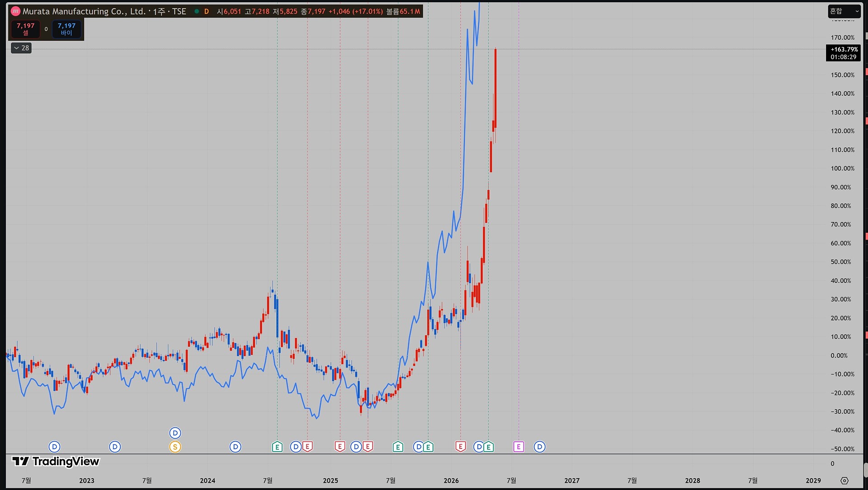Open the third red earnings E marker
This screenshot has width=868, height=490.
(x=368, y=447)
